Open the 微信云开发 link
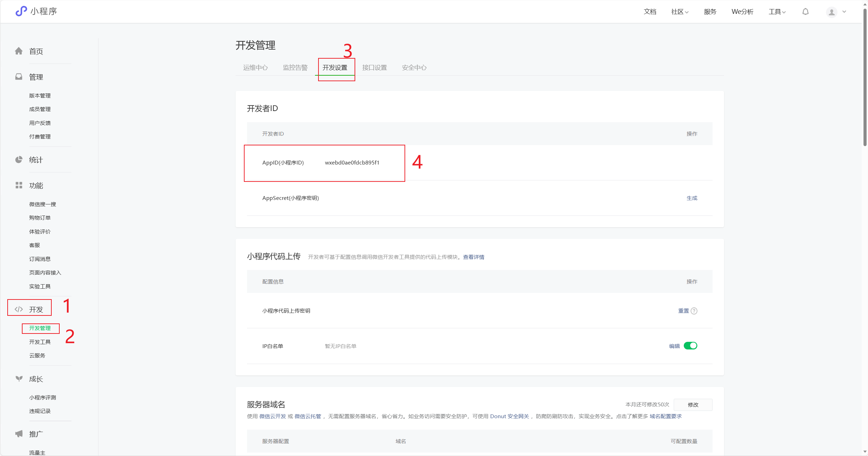The image size is (868, 456). coord(273,416)
